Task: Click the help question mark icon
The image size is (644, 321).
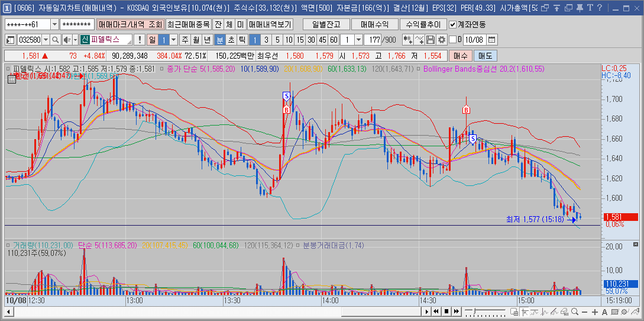Action: point(600,8)
